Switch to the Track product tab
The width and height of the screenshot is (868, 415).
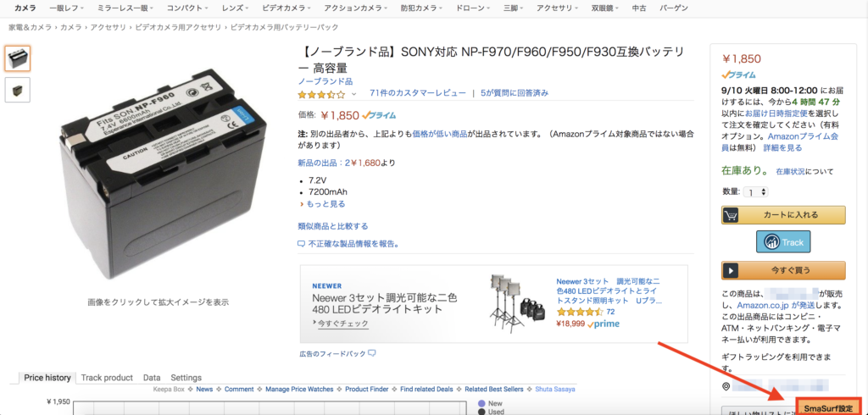107,378
